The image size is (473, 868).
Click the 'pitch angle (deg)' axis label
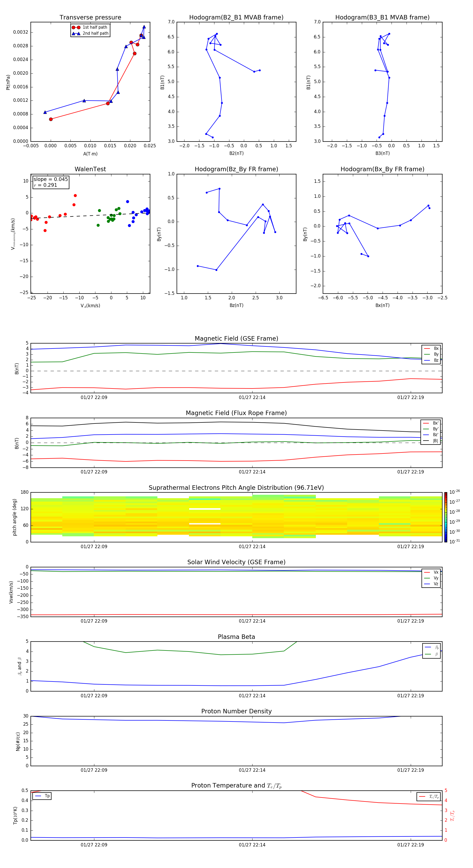(14, 517)
